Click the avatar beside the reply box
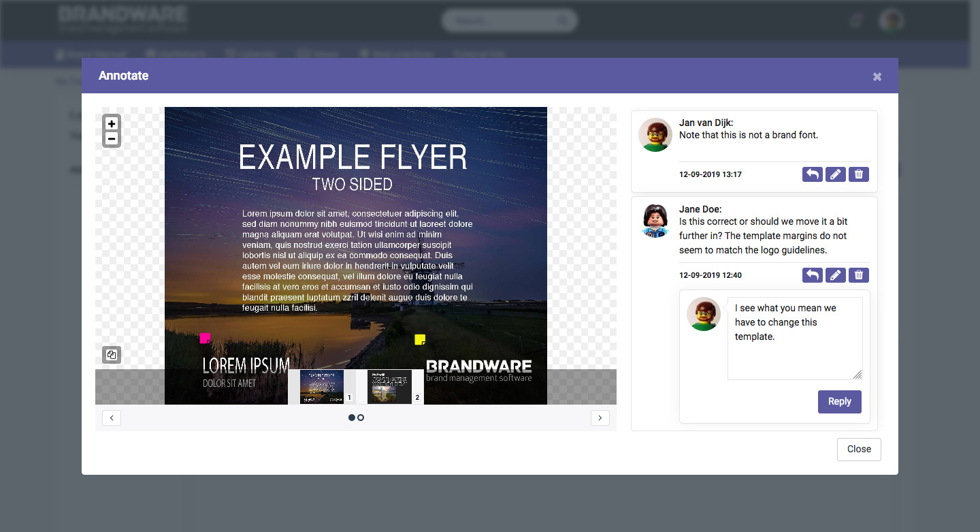Screen dimensions: 980x532 (704, 314)
